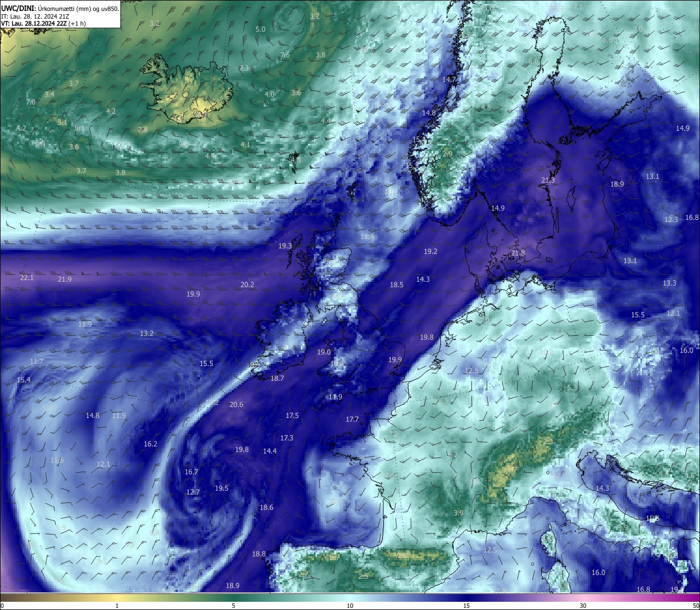The width and height of the screenshot is (700, 610).
Task: Click the 12.7 value label
Action: [x=193, y=492]
